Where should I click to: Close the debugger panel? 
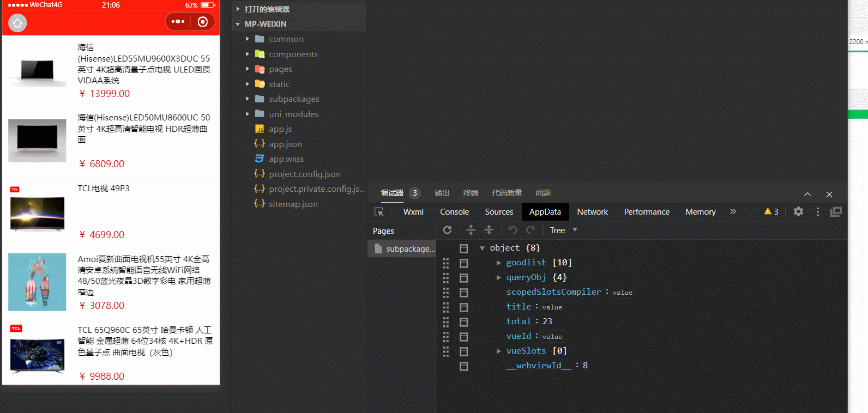829,195
